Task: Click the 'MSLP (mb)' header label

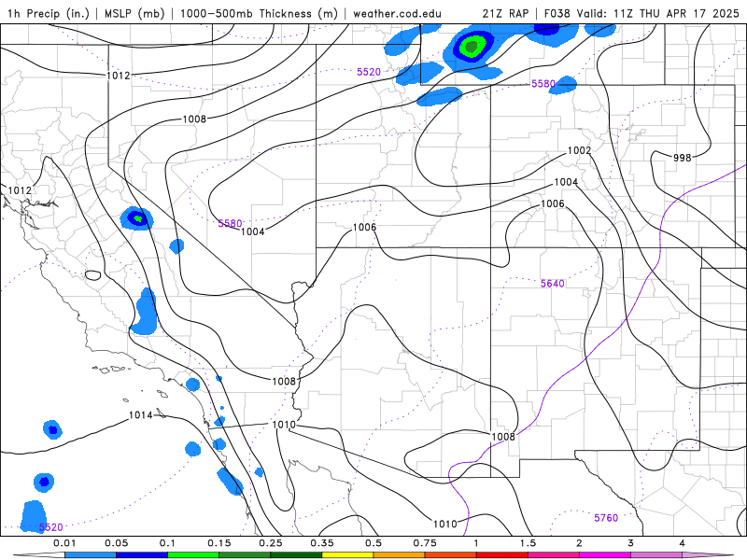Action: tap(134, 13)
